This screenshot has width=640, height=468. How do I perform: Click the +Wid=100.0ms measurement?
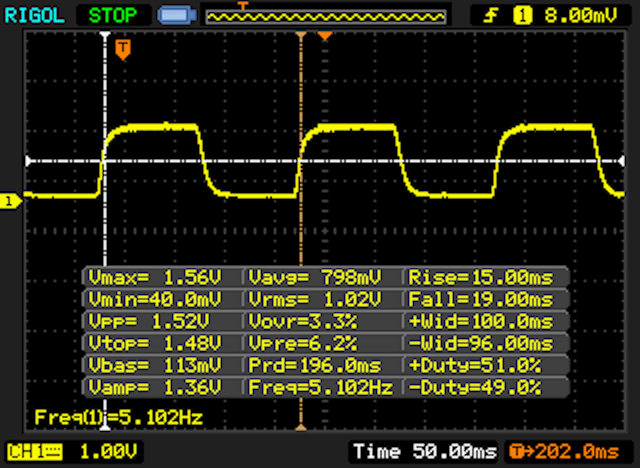pyautogui.click(x=481, y=322)
